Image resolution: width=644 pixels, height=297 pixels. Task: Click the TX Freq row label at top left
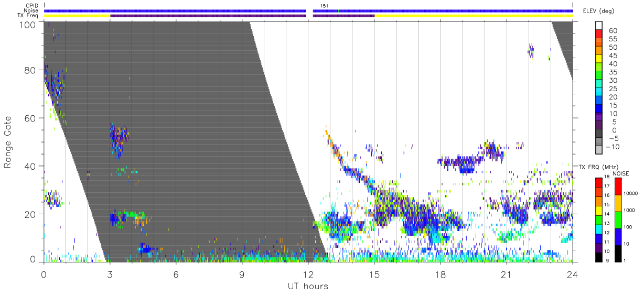tap(28, 16)
